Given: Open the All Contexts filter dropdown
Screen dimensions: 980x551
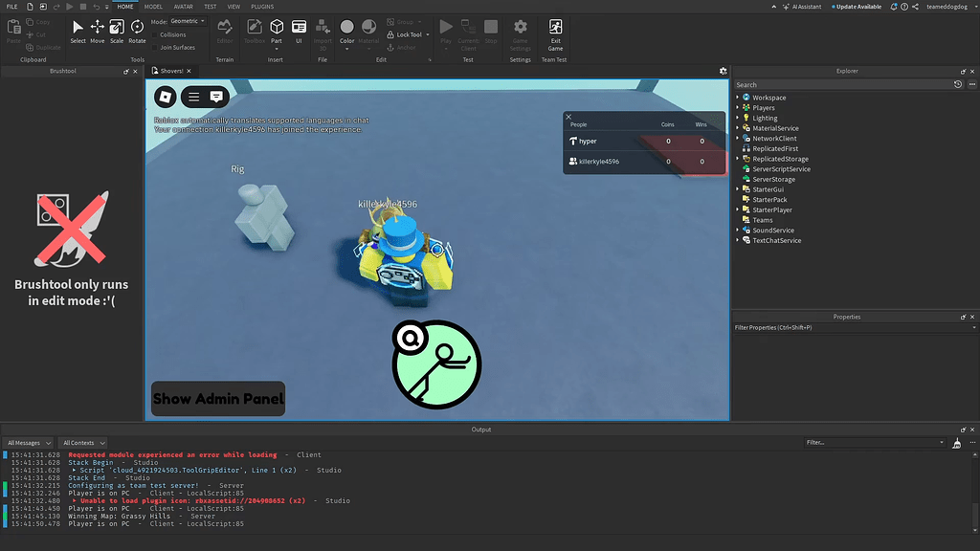Looking at the screenshot, I should point(83,443).
